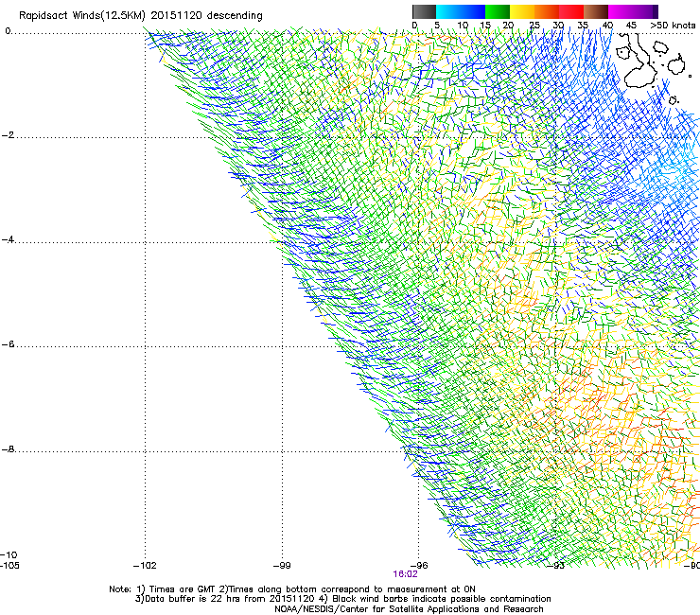Click the purple '16:02' swath time label
Screen dimensions: 700x615
(x=406, y=574)
